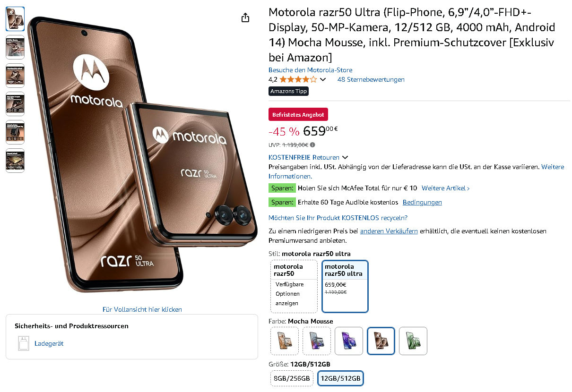572x392 pixels.
Task: Click Für Vollansicht hier klicken
Action: pos(142,309)
